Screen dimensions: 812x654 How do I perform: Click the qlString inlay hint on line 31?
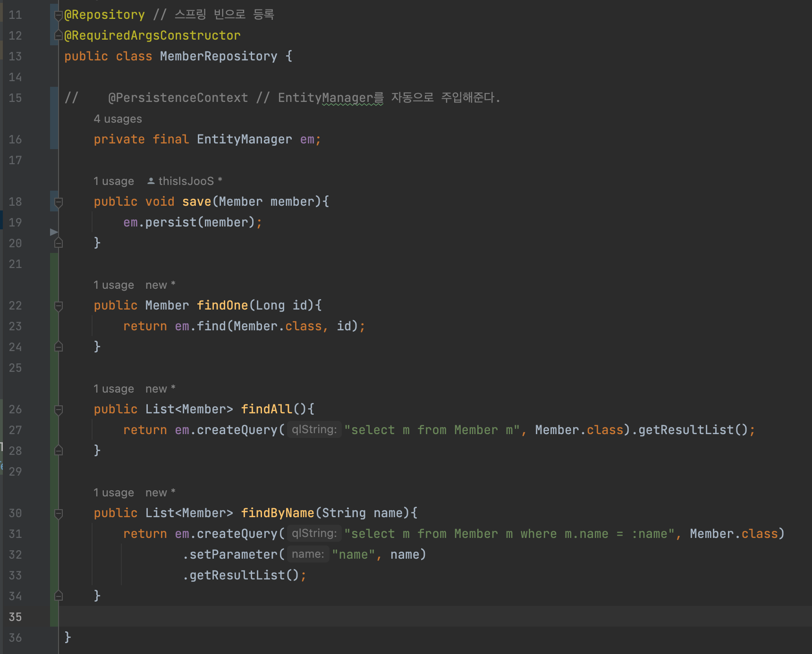(x=314, y=533)
